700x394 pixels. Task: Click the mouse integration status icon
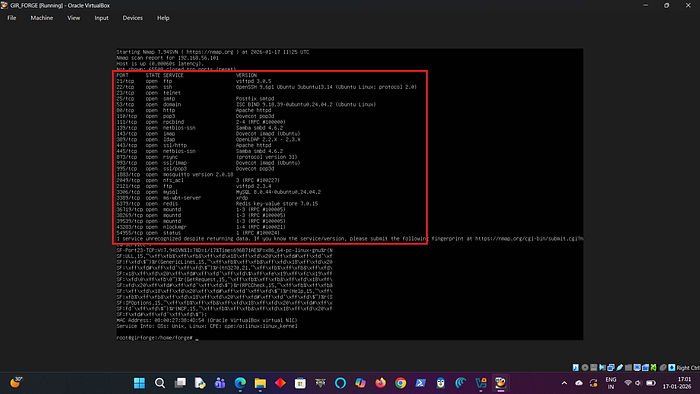click(663, 367)
